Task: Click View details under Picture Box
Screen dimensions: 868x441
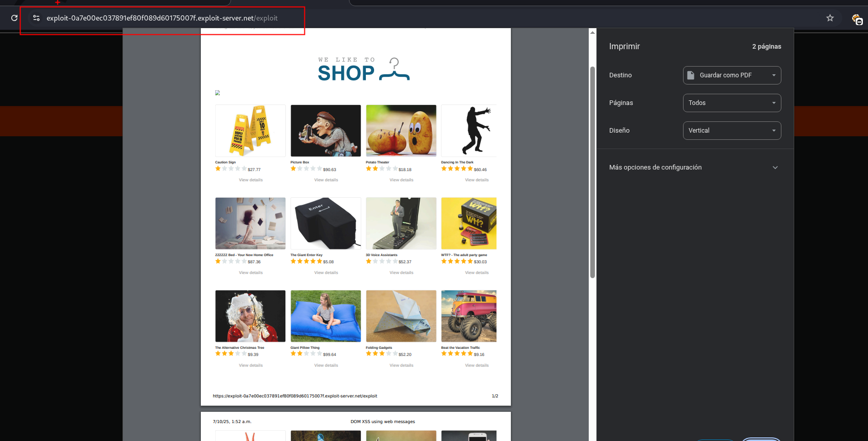Action: pos(326,180)
